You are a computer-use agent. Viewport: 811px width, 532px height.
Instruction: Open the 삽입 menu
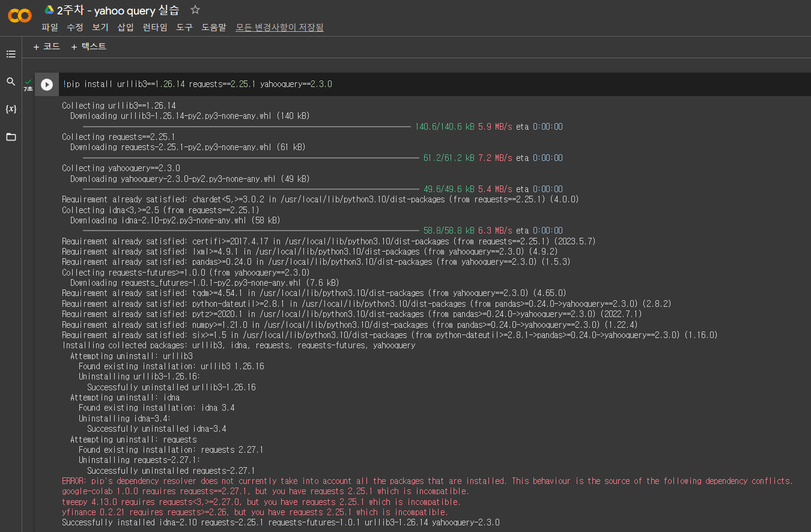pyautogui.click(x=126, y=27)
